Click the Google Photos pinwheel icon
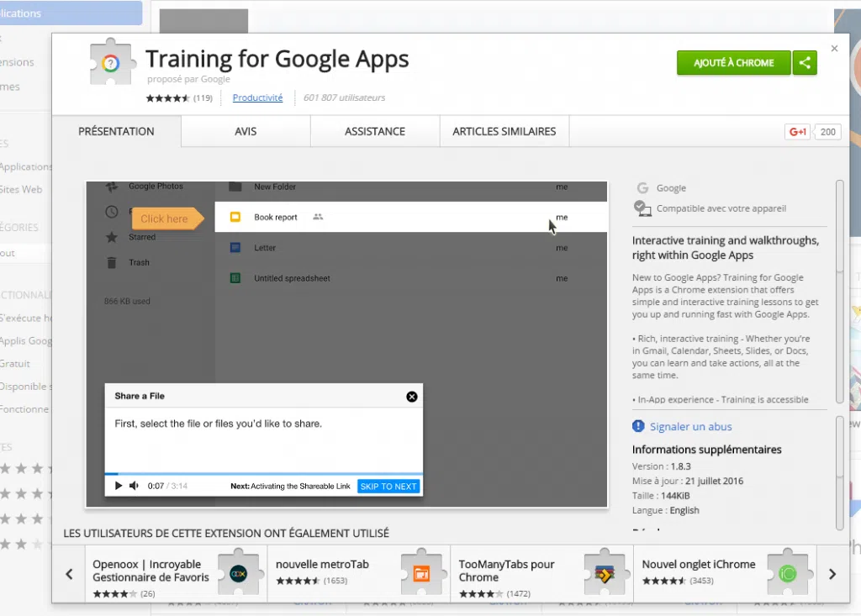 click(x=112, y=186)
